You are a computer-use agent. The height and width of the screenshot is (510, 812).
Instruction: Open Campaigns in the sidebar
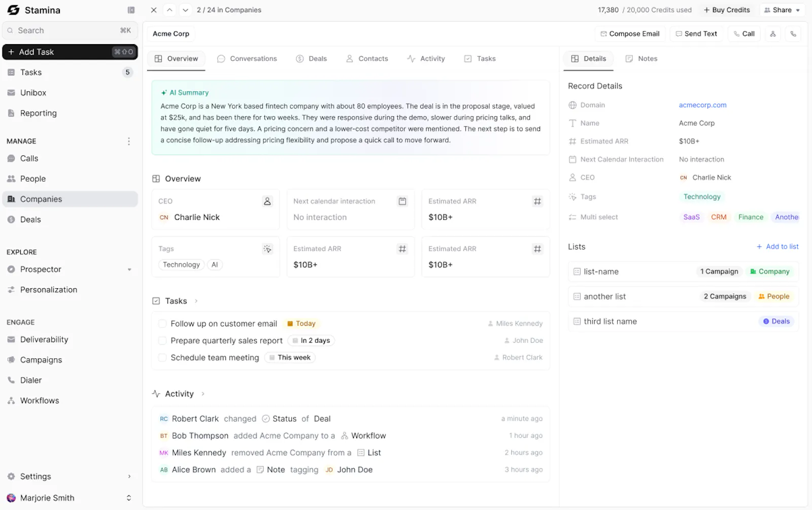(x=70, y=360)
